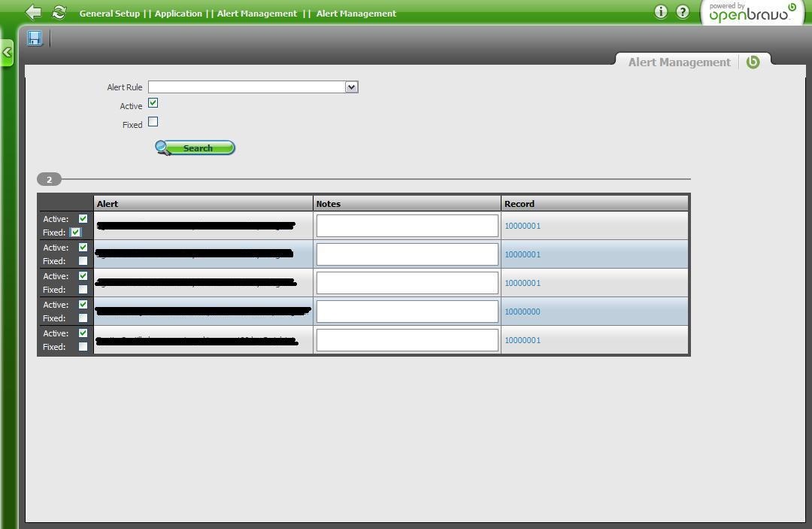Click the Openbravo logo
The image size is (812, 529).
tap(752, 13)
